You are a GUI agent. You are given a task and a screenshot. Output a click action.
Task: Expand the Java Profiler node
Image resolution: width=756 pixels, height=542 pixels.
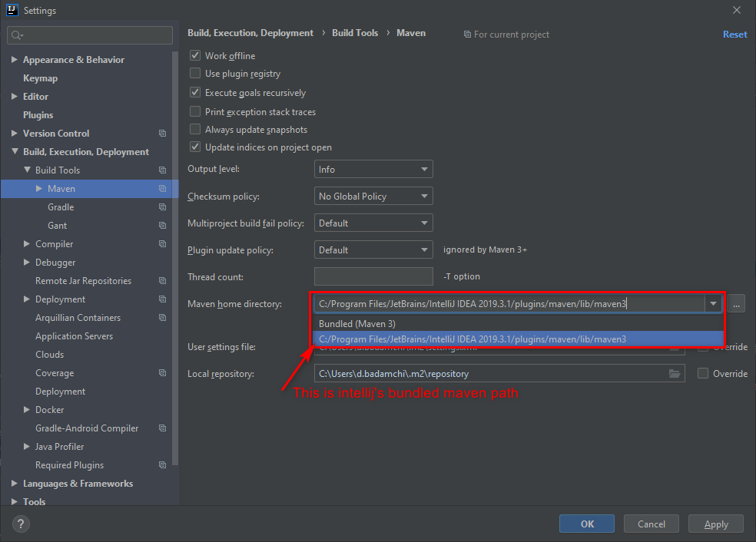click(27, 447)
